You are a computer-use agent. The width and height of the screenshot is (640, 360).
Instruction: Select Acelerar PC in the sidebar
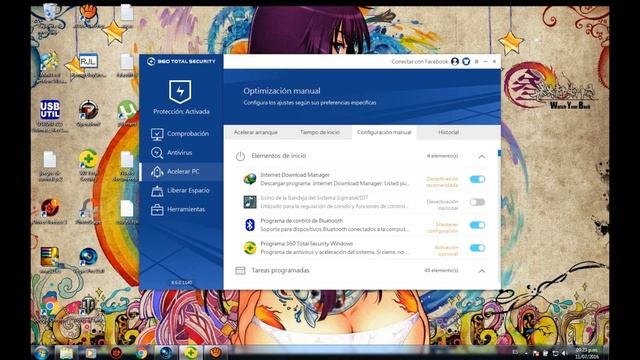(180, 171)
